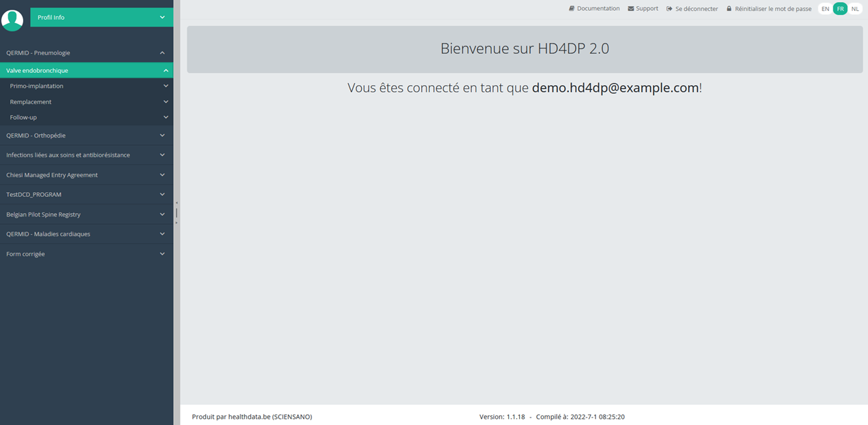The image size is (868, 425).
Task: Click the Documentation link text
Action: pos(598,9)
